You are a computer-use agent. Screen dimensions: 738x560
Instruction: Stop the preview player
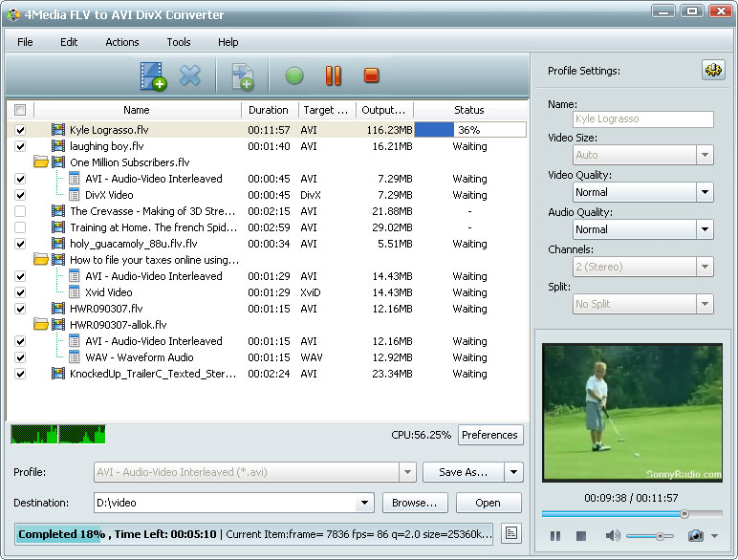[x=581, y=535]
